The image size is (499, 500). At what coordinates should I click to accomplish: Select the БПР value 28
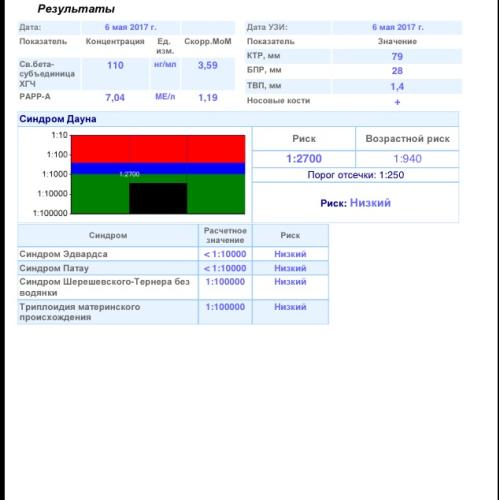click(397, 71)
